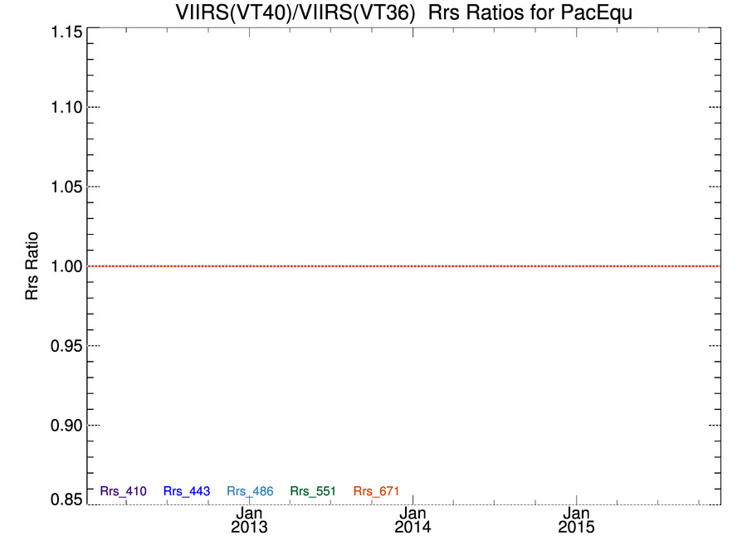Click the 1.05 y-axis value
747x560 pixels.
(x=66, y=187)
